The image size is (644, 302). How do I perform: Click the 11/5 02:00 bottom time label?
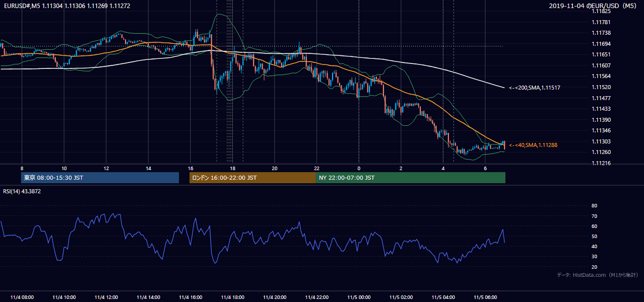tap(401, 297)
